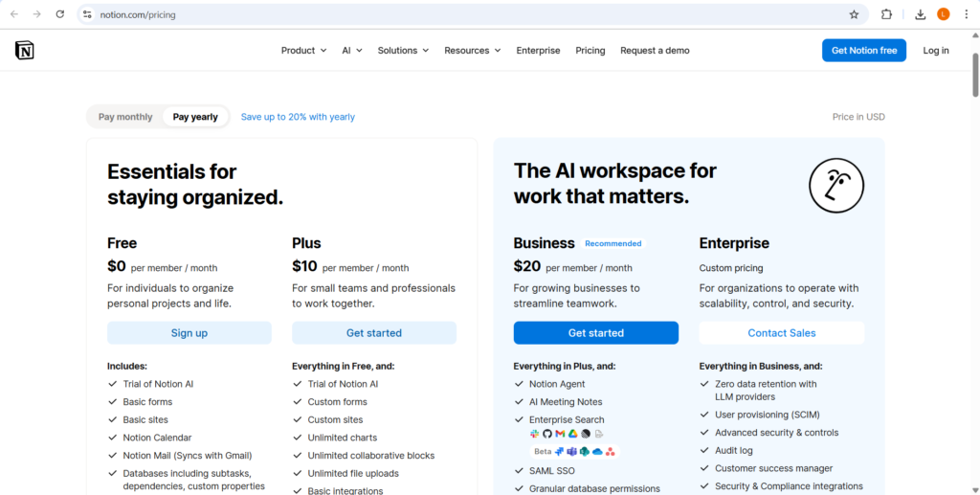Open the Solutions dropdown menu

[x=403, y=51]
